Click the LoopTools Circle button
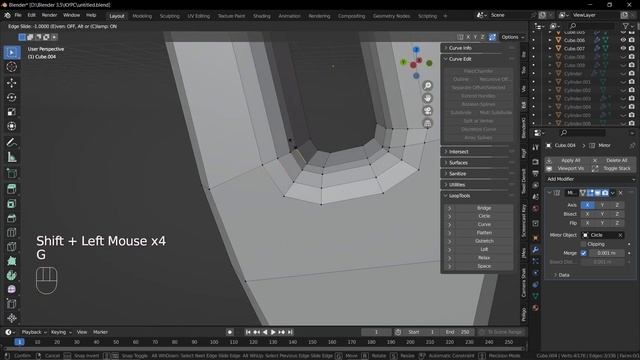 tap(484, 216)
